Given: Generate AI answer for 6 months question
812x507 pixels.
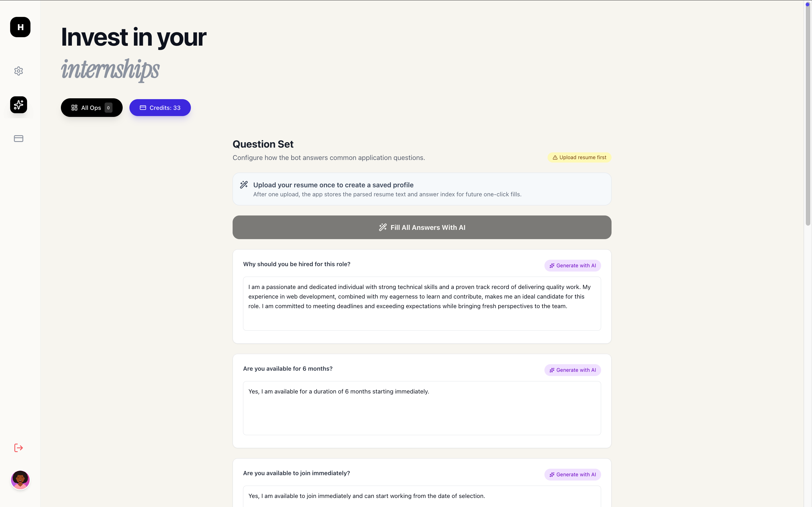Looking at the screenshot, I should 572,370.
